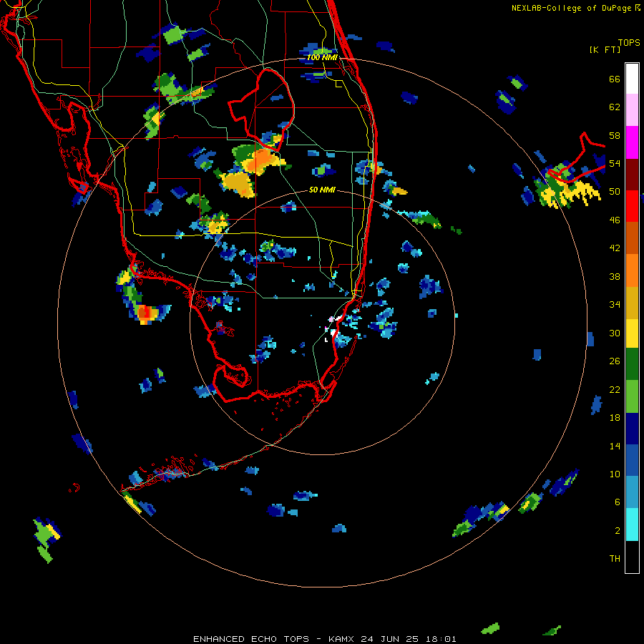
Task: Click the 46 legend value
Action: pos(615,220)
